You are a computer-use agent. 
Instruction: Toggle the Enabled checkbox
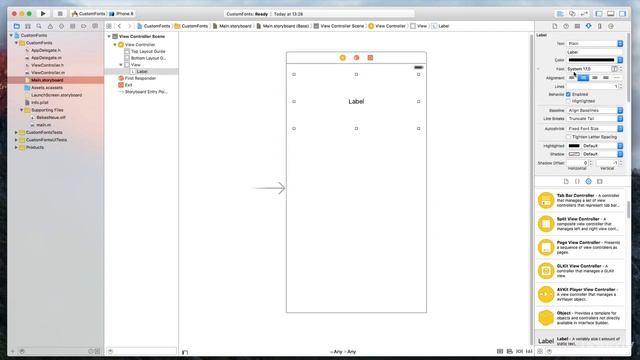568,94
